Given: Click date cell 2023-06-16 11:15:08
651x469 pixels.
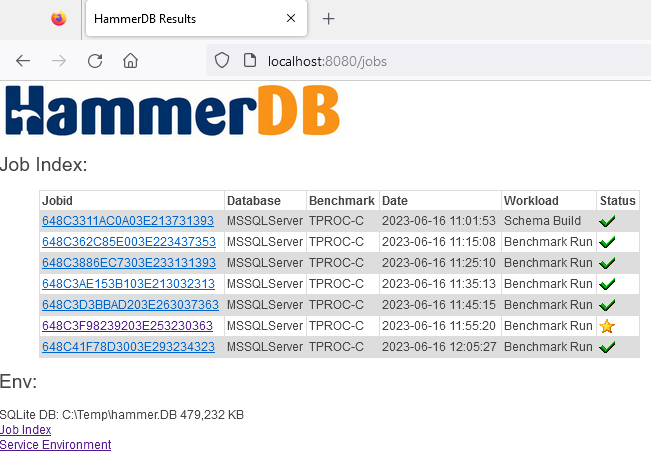Looking at the screenshot, I should click(439, 242).
